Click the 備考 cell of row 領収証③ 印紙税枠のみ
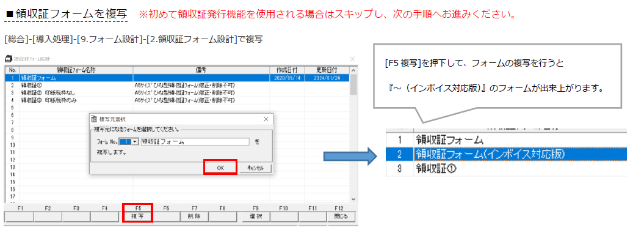Screen dimensions: 644x233 pos(201,100)
